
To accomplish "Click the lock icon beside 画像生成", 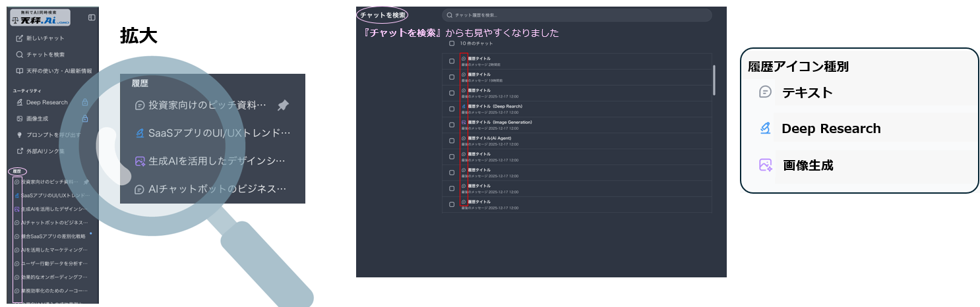I will tap(84, 119).
